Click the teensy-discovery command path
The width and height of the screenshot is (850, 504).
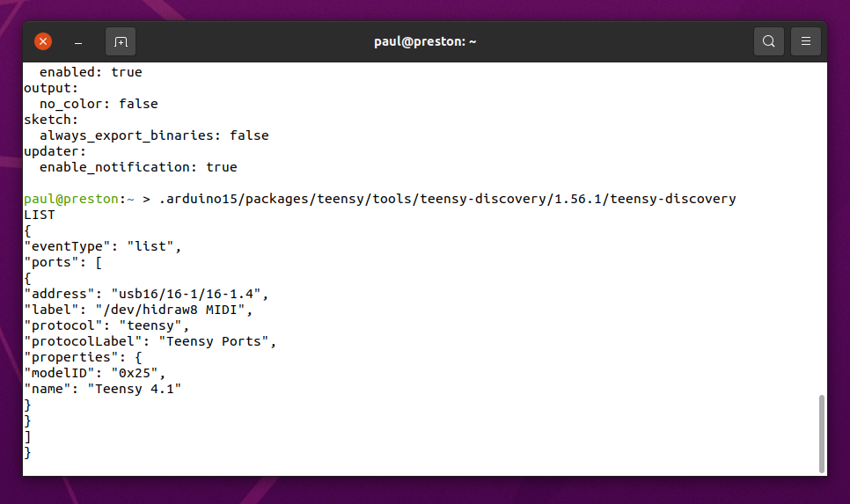[447, 199]
